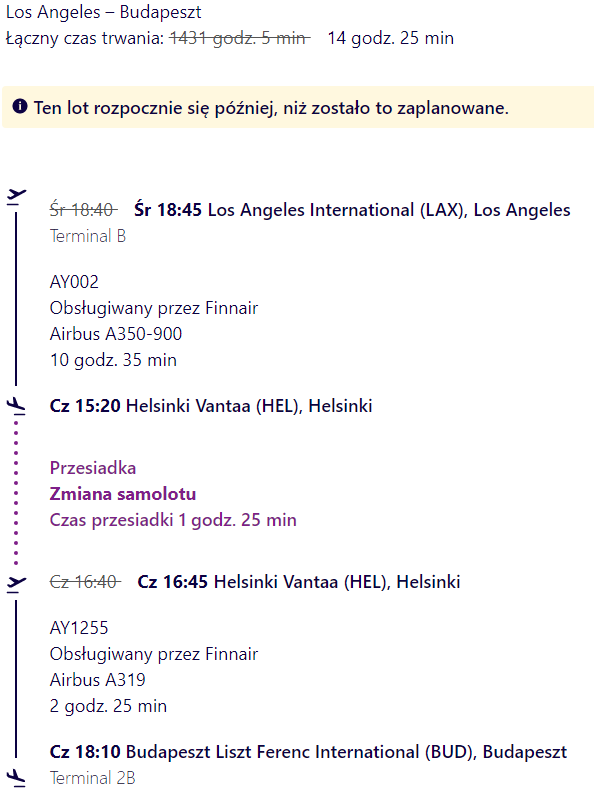Click the flight number AY002
The height and width of the screenshot is (802, 594).
pyautogui.click(x=74, y=282)
